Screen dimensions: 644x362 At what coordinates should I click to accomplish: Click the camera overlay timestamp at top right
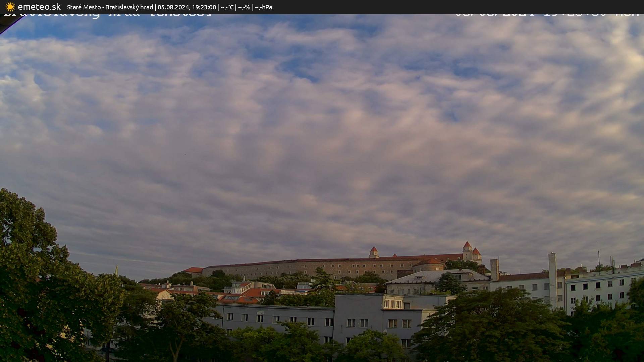click(547, 14)
